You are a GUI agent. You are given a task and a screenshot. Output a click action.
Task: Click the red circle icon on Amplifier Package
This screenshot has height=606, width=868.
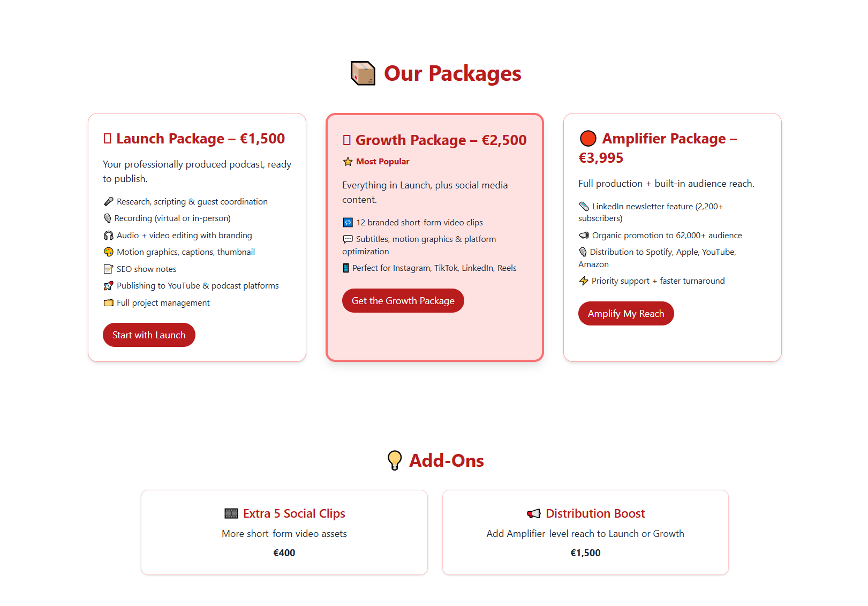pyautogui.click(x=588, y=139)
